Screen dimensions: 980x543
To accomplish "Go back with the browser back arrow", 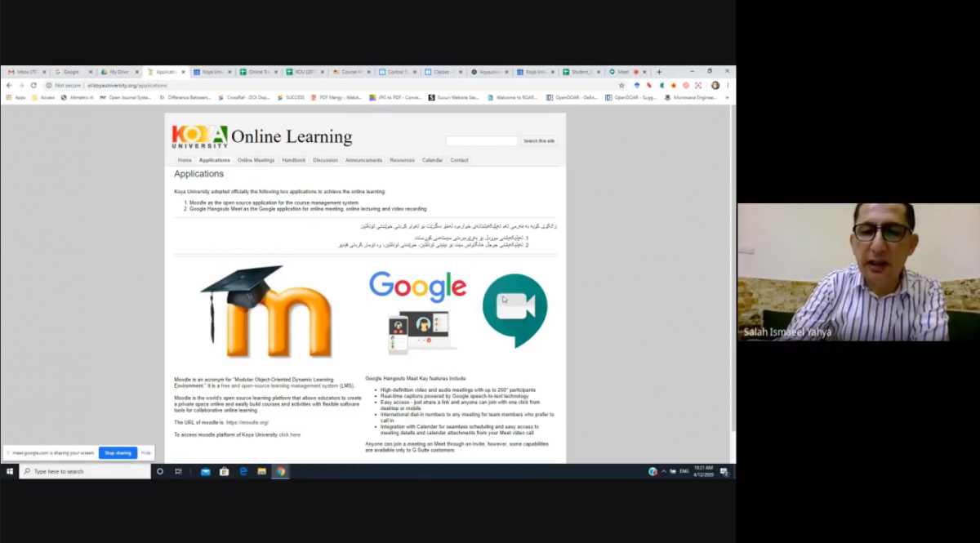I will point(9,85).
